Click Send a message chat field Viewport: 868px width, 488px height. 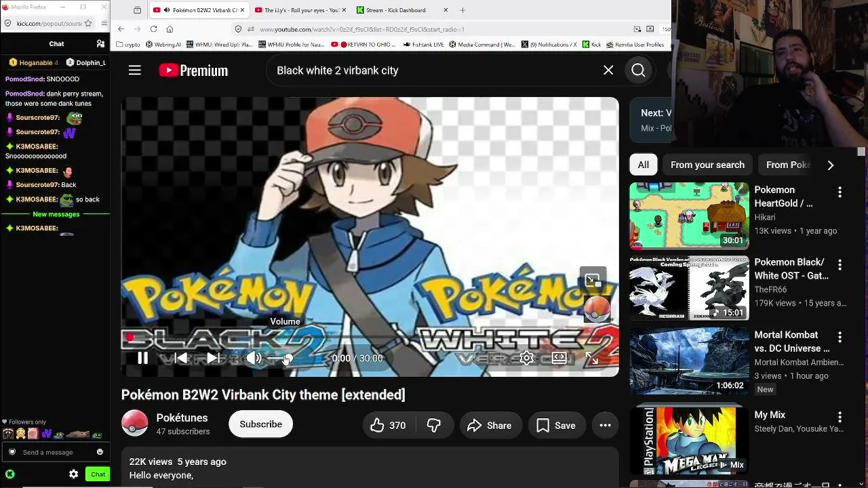(x=57, y=452)
